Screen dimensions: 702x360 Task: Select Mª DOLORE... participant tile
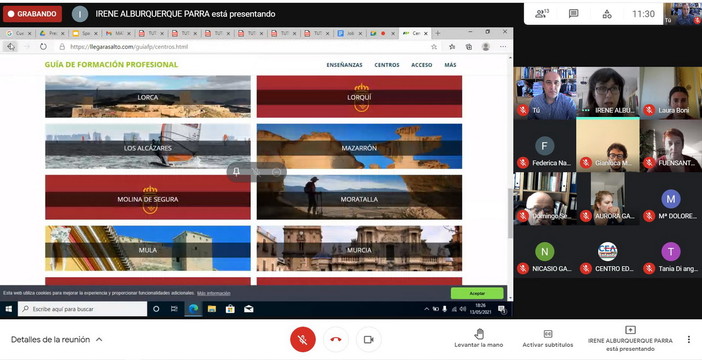tap(671, 199)
